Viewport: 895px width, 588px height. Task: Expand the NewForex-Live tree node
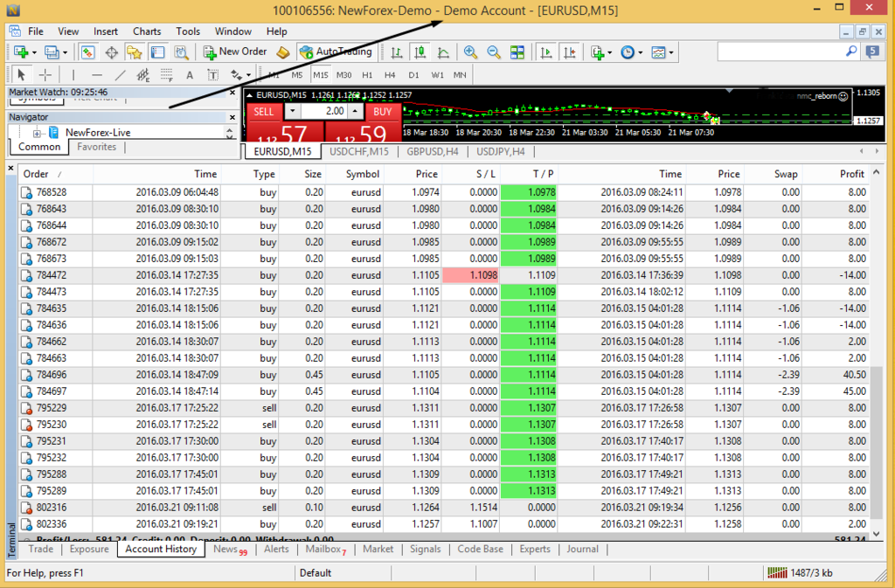[x=37, y=134]
